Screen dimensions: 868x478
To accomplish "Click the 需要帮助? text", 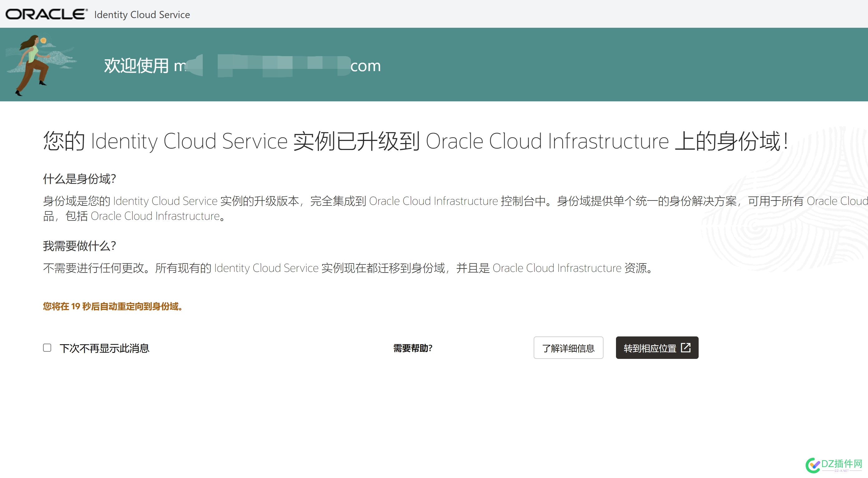I will 413,348.
